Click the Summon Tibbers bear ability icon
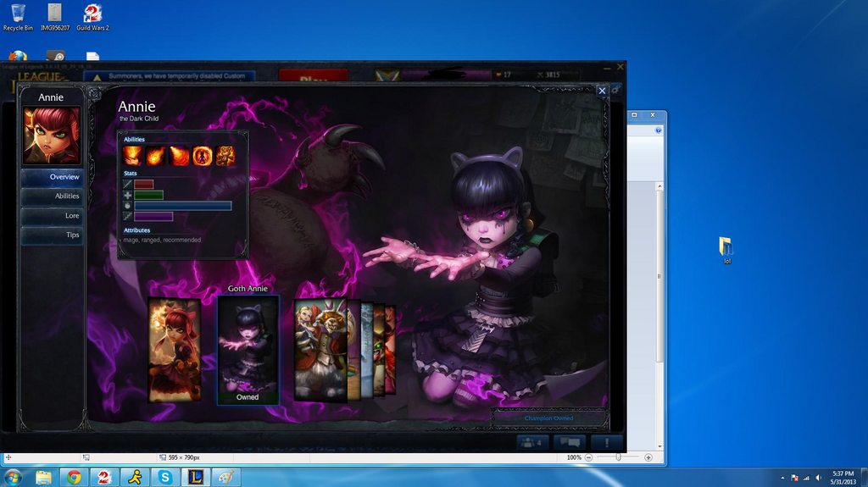Screen dimensions: 868x487 (225, 156)
